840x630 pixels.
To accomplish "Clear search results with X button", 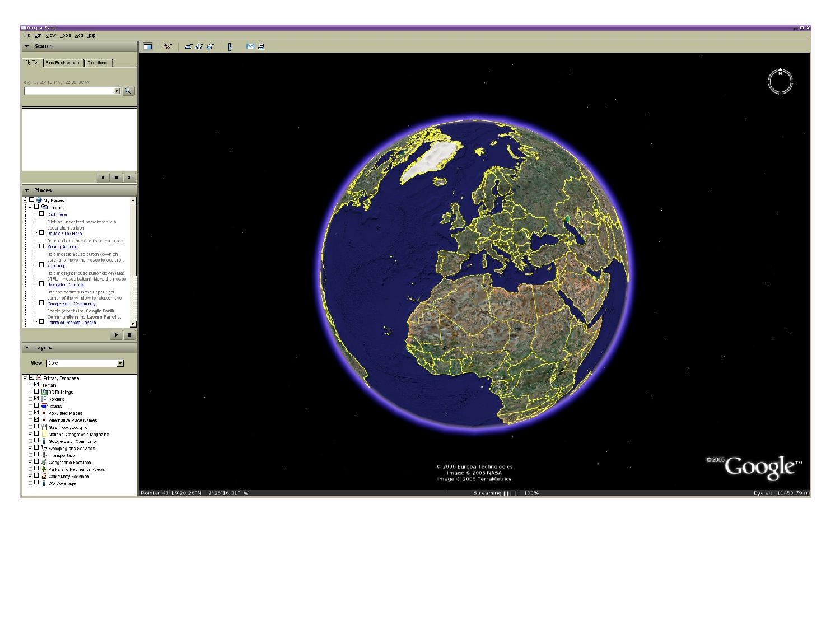I will 129,178.
